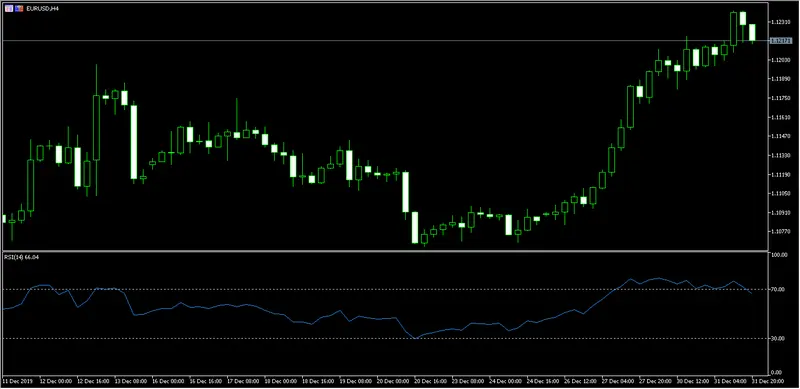
Task: Click the first icon beside the EURUSD title
Action: tap(9, 9)
